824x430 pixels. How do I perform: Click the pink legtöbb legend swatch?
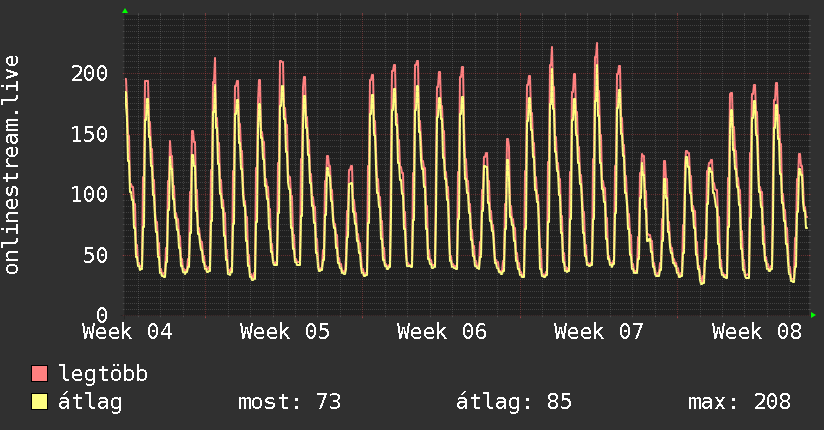[x=39, y=373]
